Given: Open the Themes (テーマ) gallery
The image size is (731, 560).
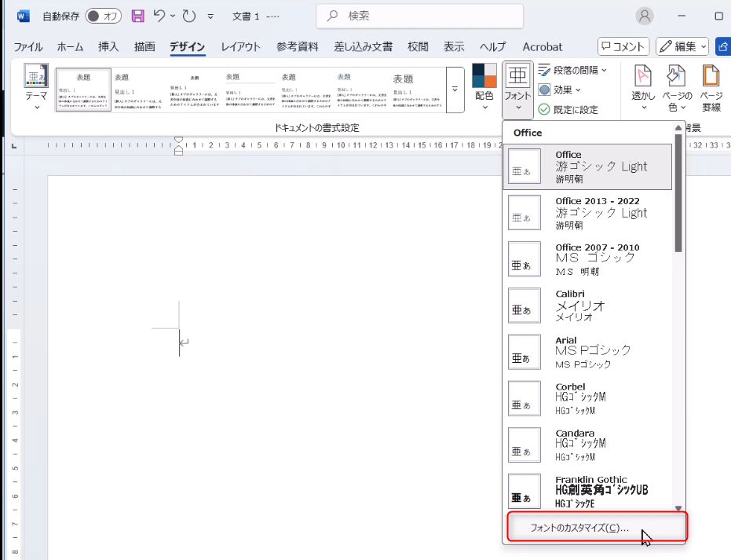Looking at the screenshot, I should (x=36, y=87).
